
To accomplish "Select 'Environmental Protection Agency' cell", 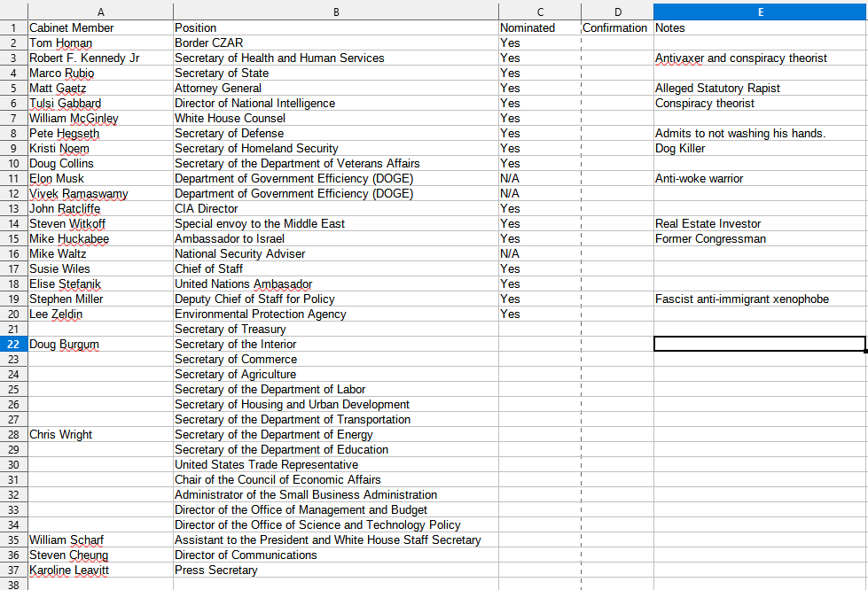I will pyautogui.click(x=335, y=314).
